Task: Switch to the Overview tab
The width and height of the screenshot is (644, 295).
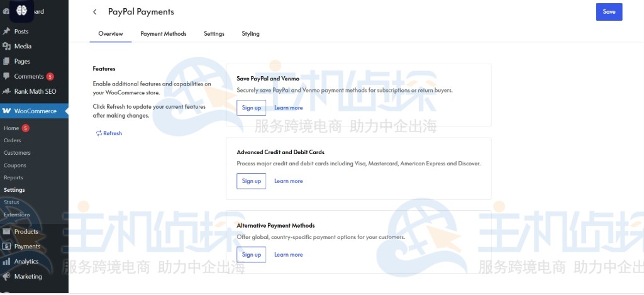Action: pyautogui.click(x=111, y=34)
